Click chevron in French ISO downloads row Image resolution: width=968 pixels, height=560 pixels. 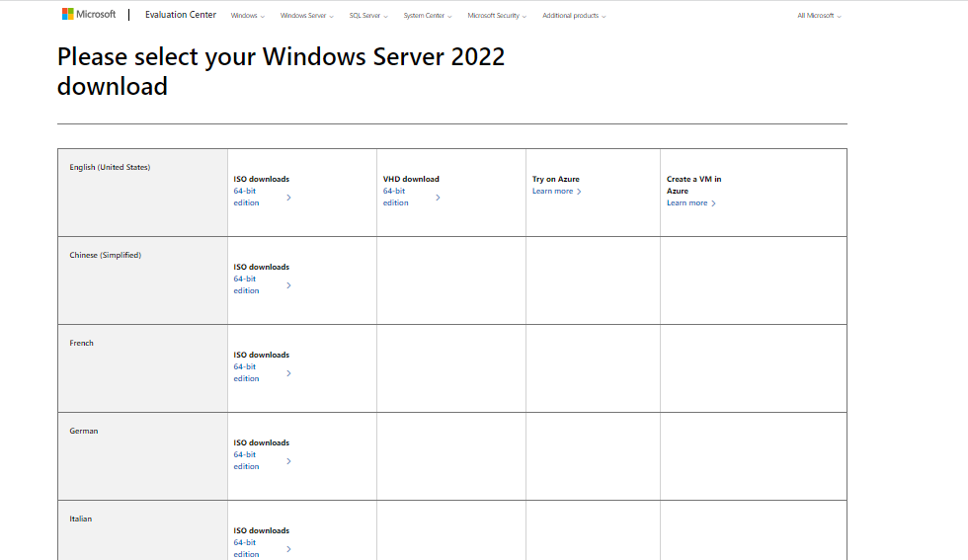click(288, 373)
